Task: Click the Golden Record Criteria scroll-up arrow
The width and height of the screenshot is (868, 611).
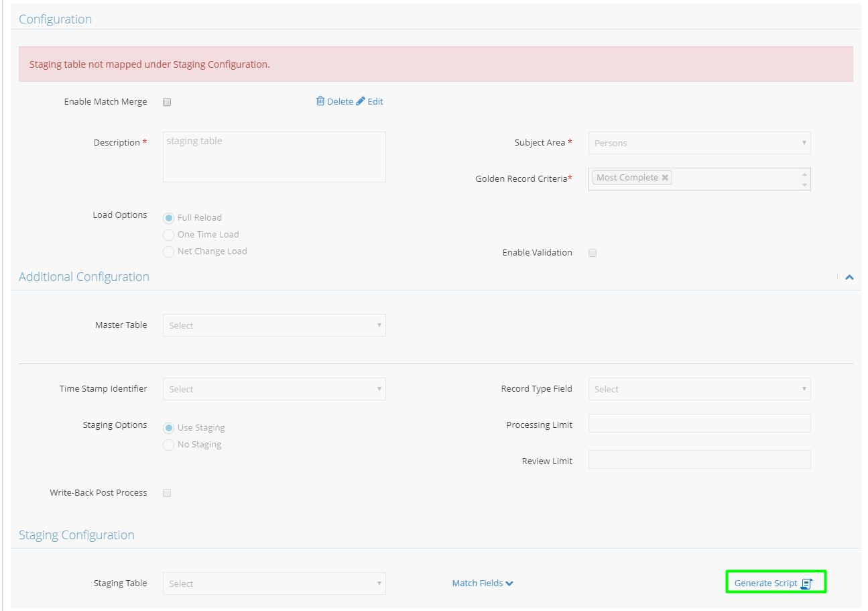Action: tap(805, 174)
